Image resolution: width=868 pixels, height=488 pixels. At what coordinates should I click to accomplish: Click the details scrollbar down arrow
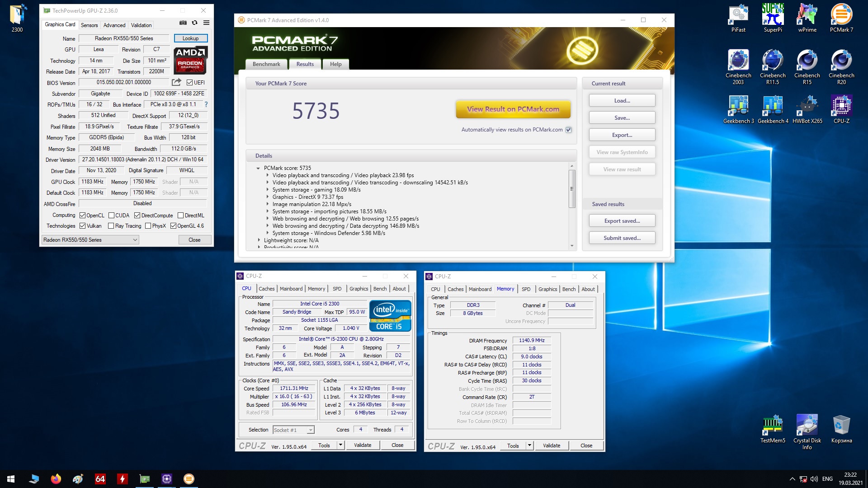[572, 246]
